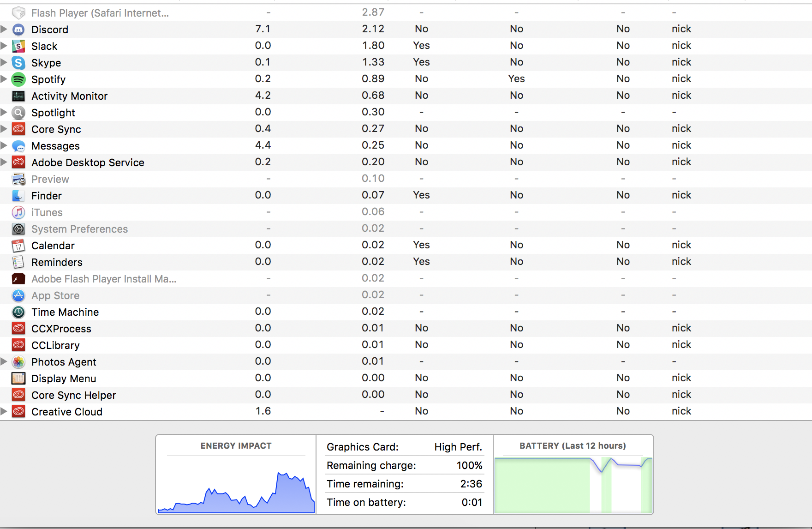Click the Time on battery 0:01 value

coord(472,502)
